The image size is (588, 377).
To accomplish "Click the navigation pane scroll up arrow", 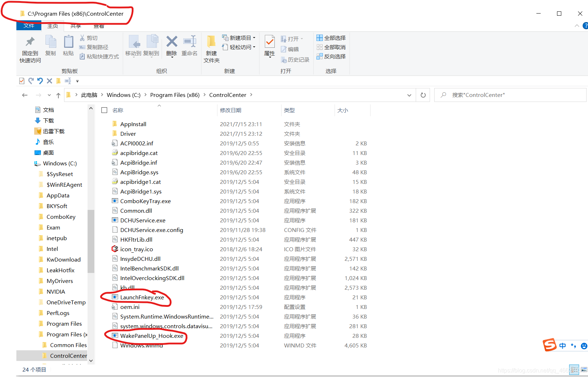I will pyautogui.click(x=91, y=108).
